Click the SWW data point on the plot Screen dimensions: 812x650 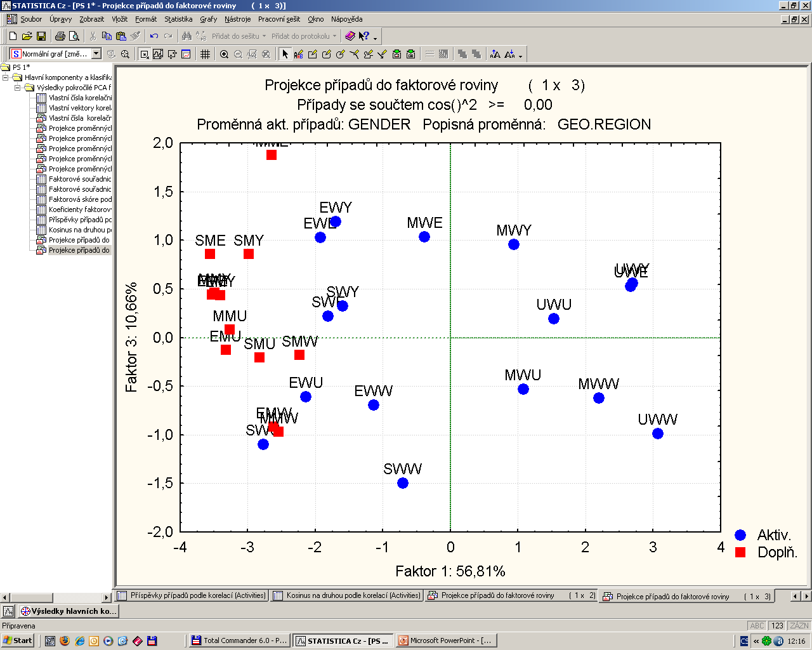pyautogui.click(x=403, y=483)
